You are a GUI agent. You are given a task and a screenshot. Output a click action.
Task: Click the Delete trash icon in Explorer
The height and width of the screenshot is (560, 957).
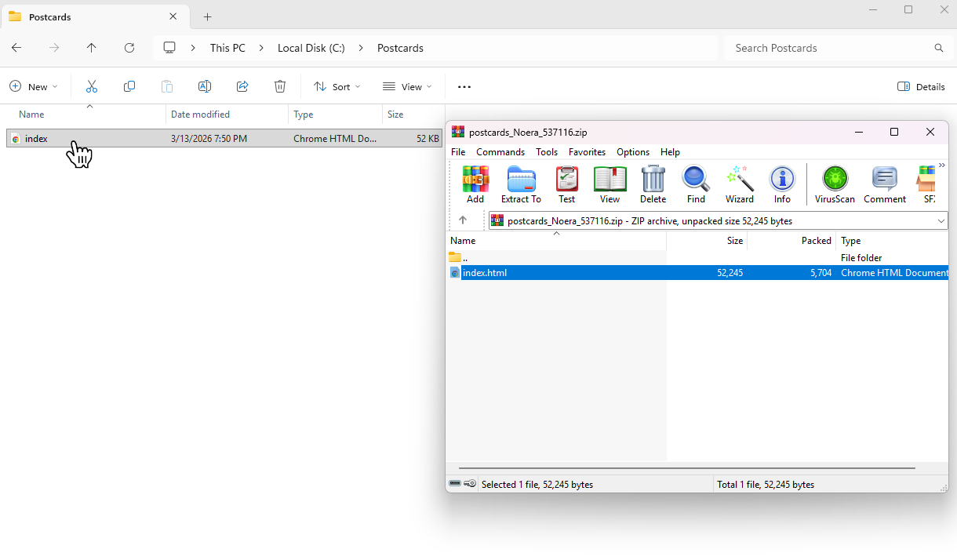(280, 86)
